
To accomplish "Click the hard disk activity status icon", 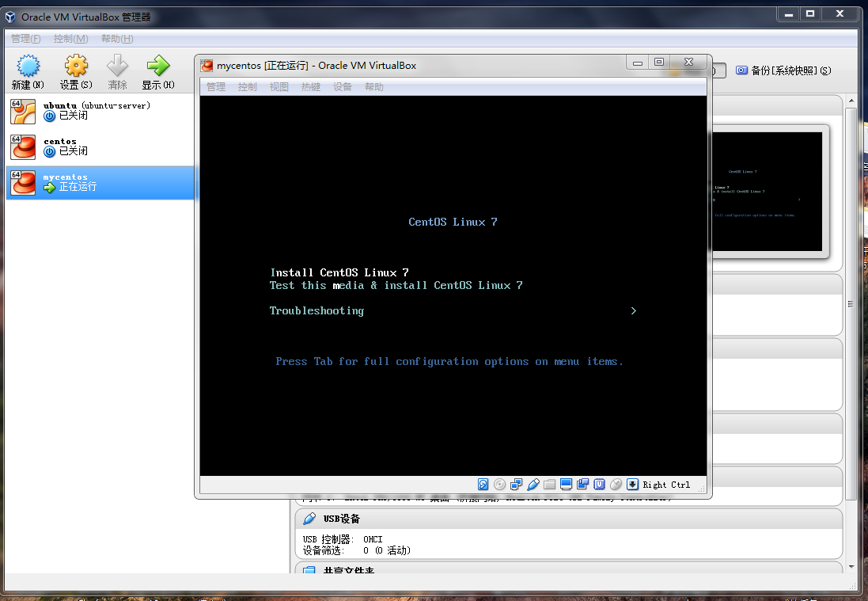I will click(483, 485).
